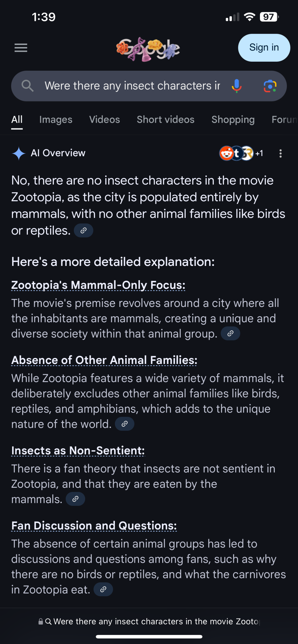Viewport: 298px width, 644px height.
Task: Tap the magnifying glass search icon
Action: click(x=27, y=86)
